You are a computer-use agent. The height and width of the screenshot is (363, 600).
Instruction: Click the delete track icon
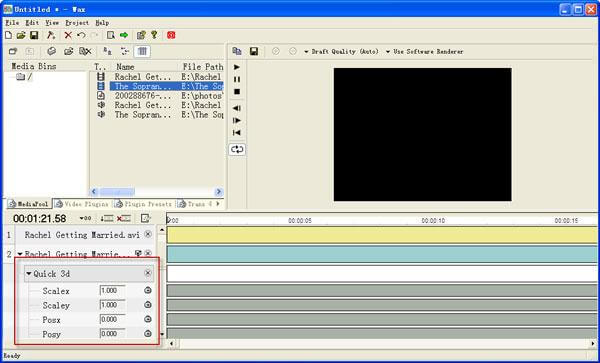point(124,218)
